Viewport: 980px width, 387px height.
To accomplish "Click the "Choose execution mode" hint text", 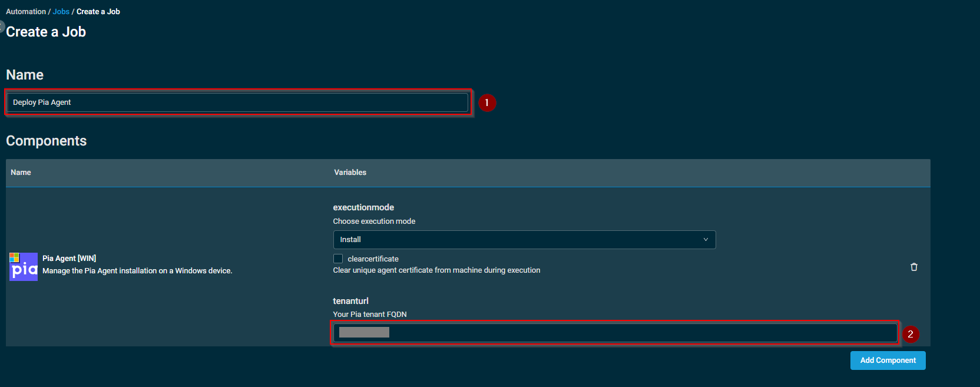I will tap(374, 221).
